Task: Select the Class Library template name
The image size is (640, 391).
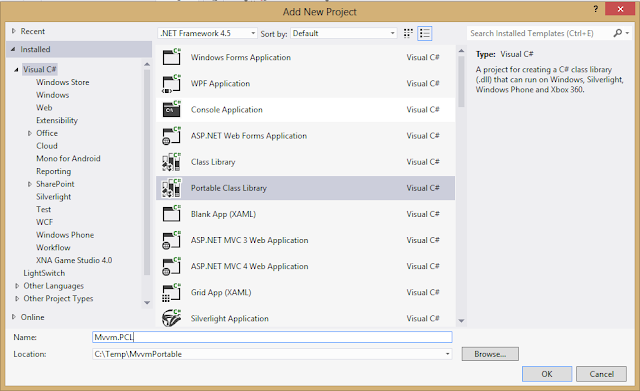Action: (x=213, y=162)
